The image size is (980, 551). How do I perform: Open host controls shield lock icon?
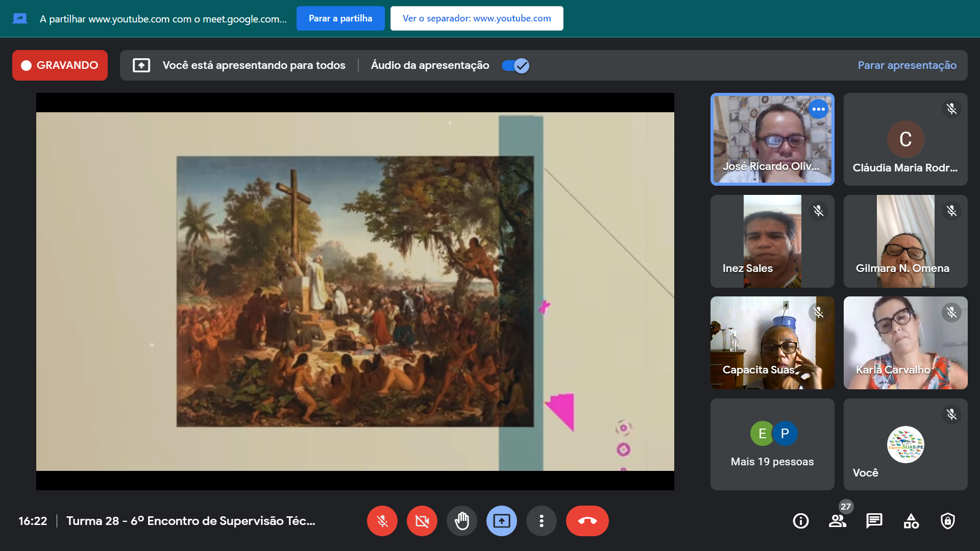pyautogui.click(x=948, y=521)
